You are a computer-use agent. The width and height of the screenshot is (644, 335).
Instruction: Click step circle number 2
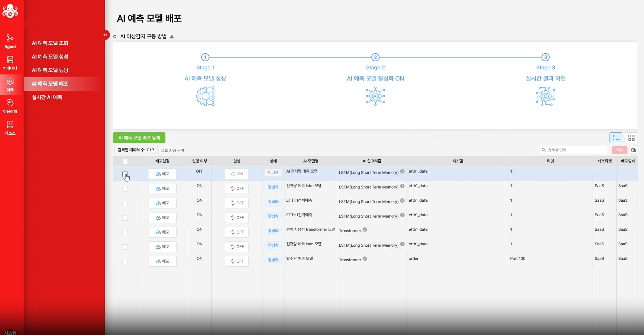(x=375, y=57)
